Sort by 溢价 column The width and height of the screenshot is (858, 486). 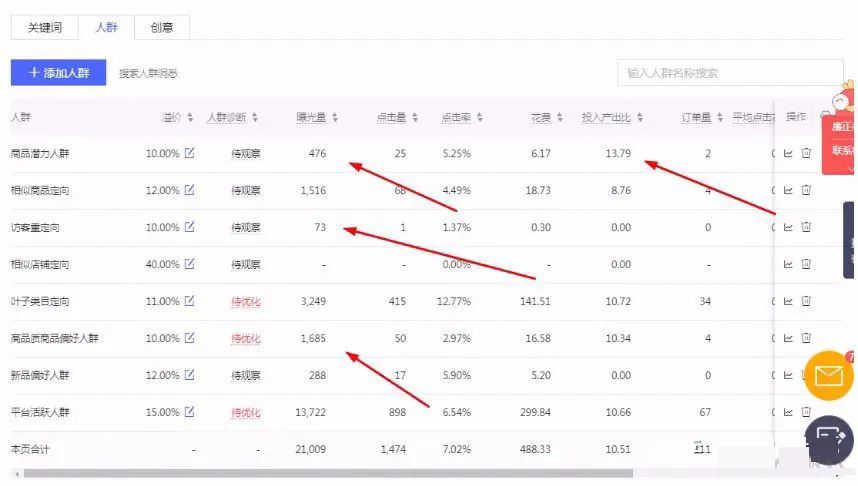tap(190, 117)
